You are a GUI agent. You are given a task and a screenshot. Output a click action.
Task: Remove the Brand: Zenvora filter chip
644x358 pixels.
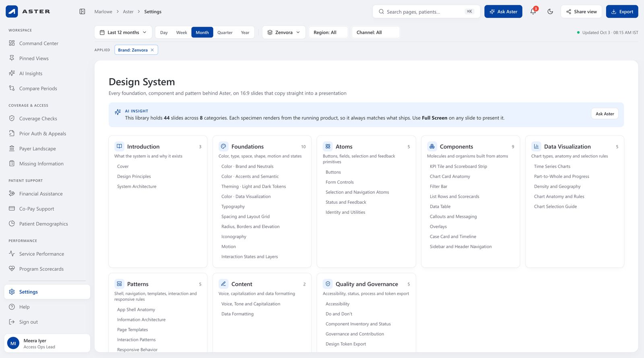point(152,50)
